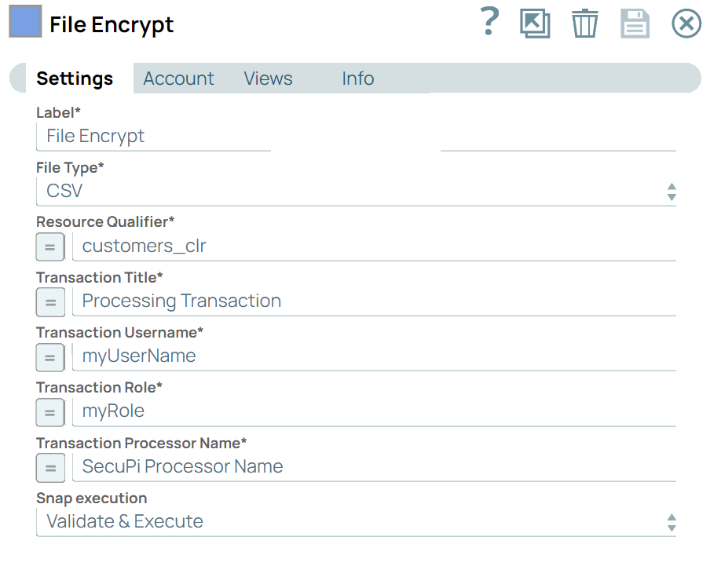Click the duplicate snap icon

coord(535,23)
